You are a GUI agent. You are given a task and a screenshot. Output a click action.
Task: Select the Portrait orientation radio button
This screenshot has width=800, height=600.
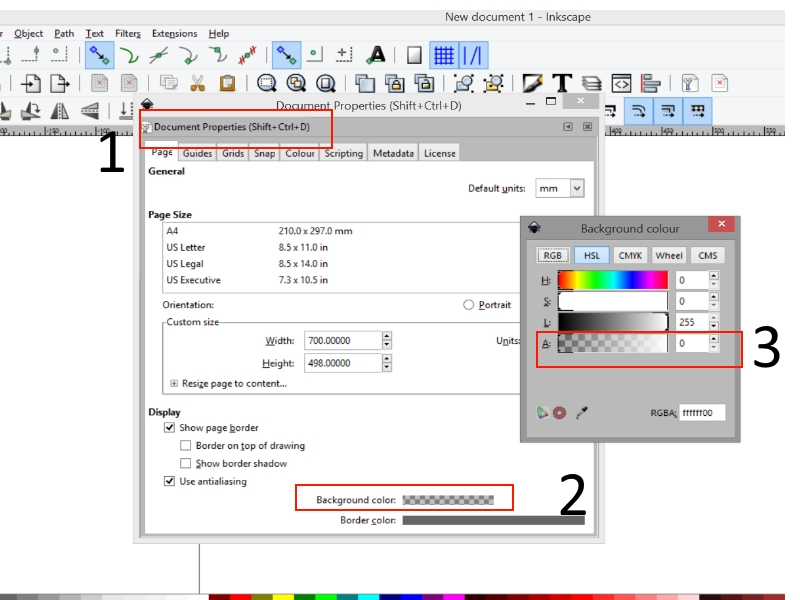tap(468, 305)
